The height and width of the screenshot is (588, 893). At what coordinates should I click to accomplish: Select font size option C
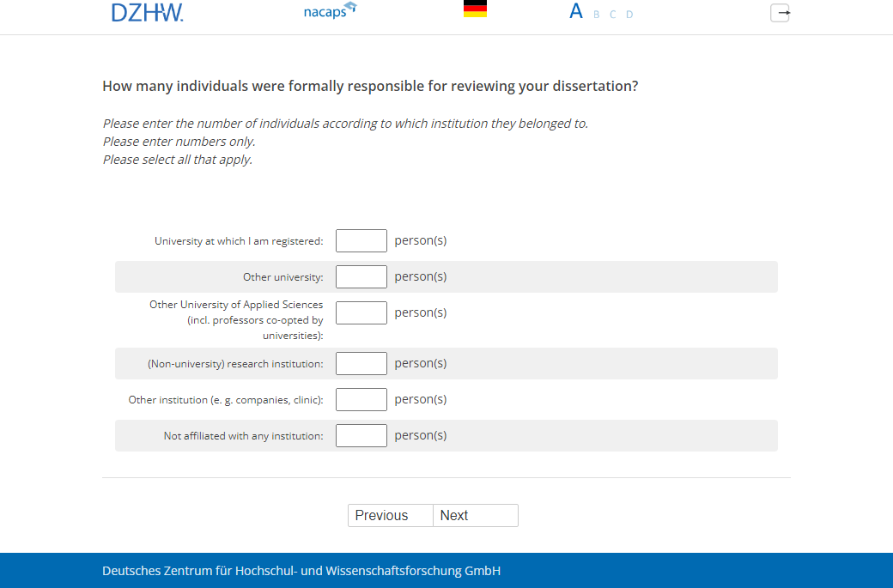click(x=613, y=15)
